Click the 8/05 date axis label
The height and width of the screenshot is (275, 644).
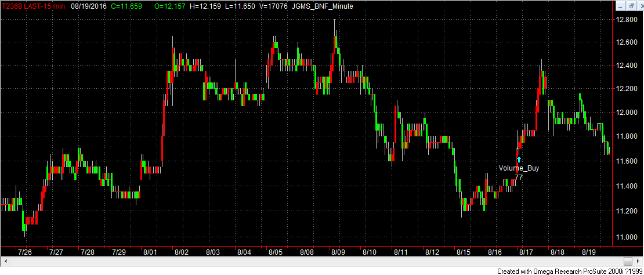275,252
